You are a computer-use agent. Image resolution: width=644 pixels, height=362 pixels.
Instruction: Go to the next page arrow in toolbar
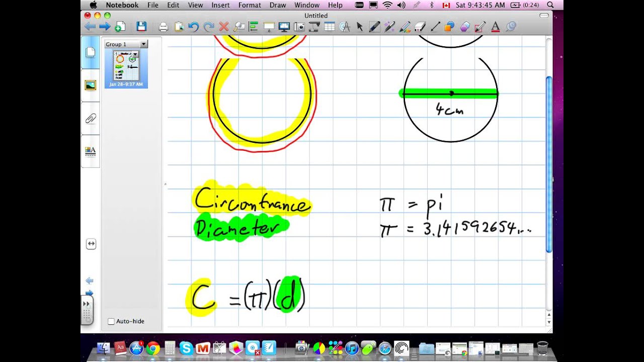pyautogui.click(x=105, y=27)
